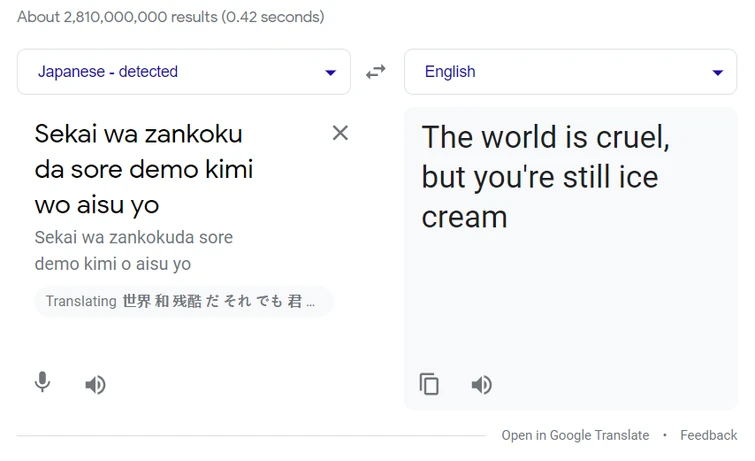Click the 'About 2,810,000,000 results' stats text
This screenshot has width=755, height=461.
171,17
